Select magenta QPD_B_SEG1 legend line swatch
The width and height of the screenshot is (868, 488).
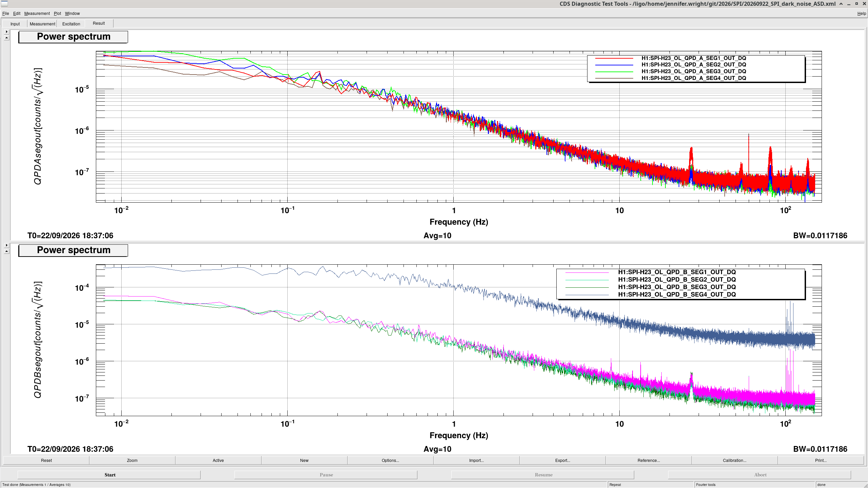pyautogui.click(x=587, y=272)
